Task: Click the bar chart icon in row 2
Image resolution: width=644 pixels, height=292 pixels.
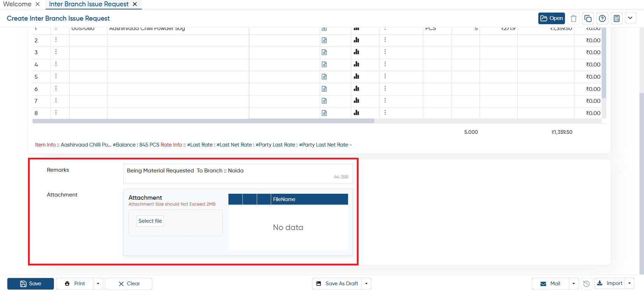Action: 356,40
